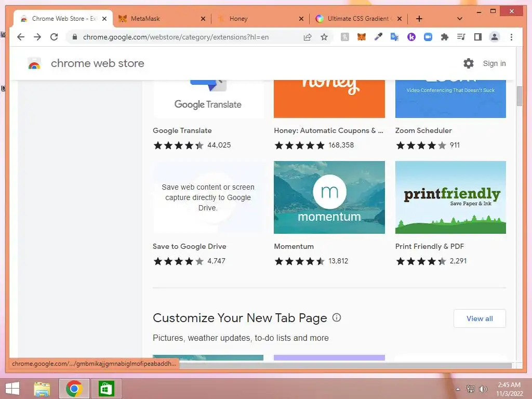532x399 pixels.
Task: Open Chrome three-dot menu
Action: point(511,37)
